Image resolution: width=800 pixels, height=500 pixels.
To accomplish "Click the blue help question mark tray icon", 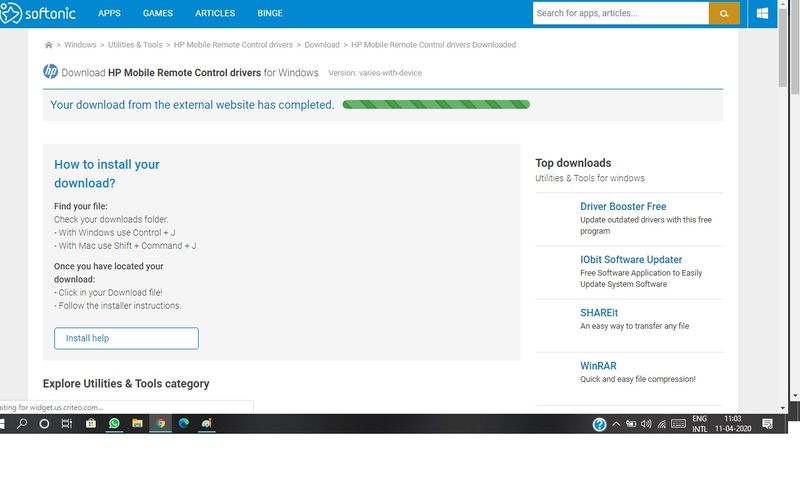I will coord(599,424).
